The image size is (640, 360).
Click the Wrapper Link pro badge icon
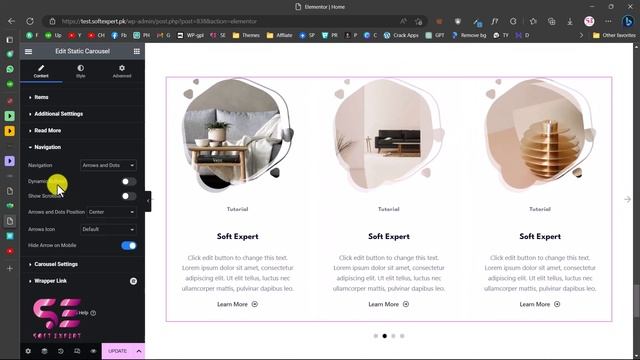[x=133, y=281]
